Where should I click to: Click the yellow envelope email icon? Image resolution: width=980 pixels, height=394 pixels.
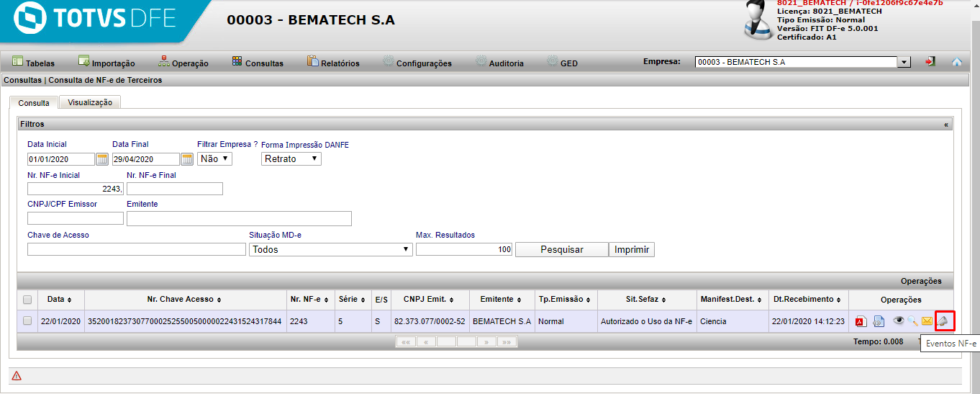click(927, 321)
